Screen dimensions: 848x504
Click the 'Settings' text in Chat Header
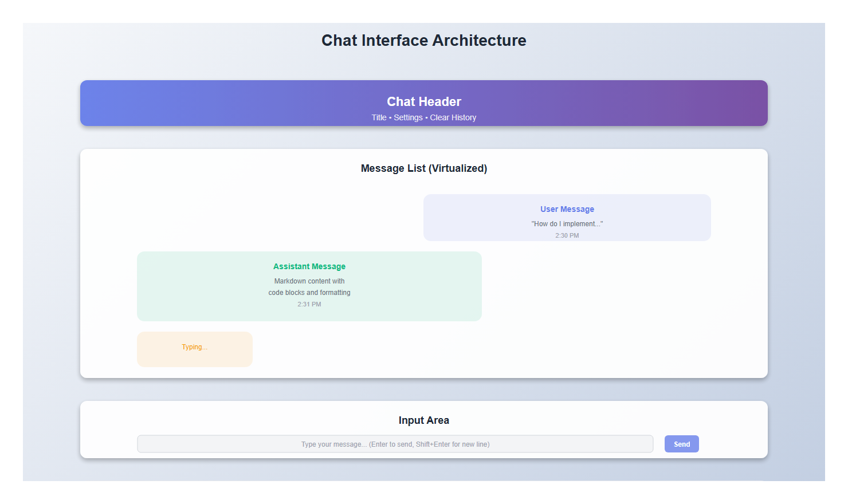point(408,117)
